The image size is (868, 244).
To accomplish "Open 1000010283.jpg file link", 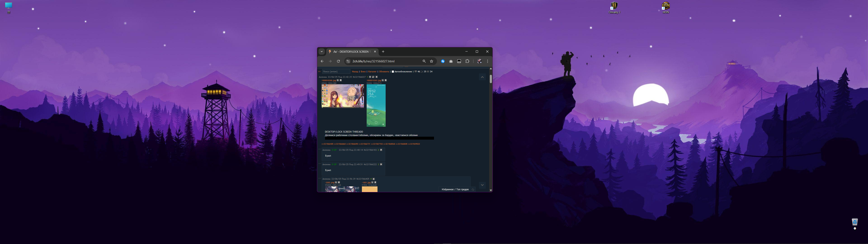I will point(374,81).
